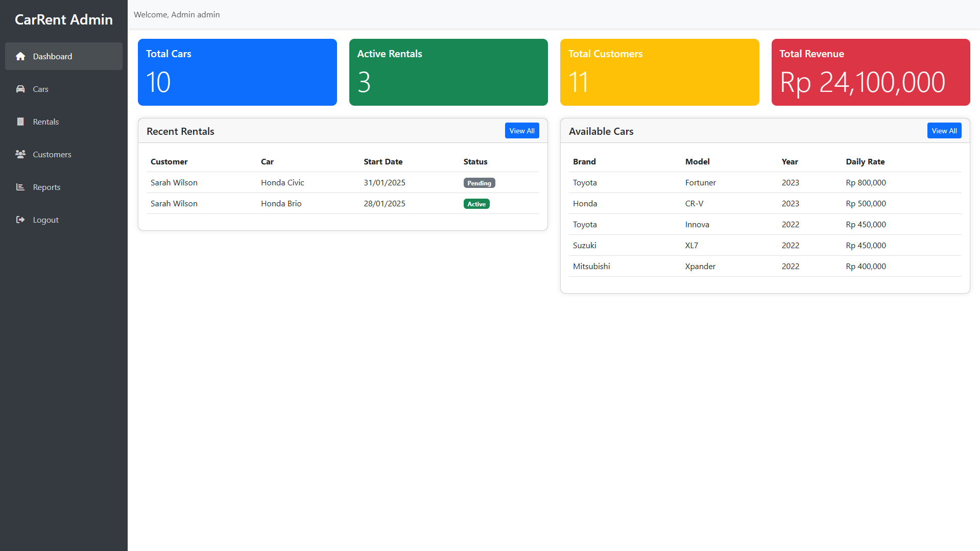The width and height of the screenshot is (980, 551).
Task: Click the XL7 model cell
Action: click(691, 245)
